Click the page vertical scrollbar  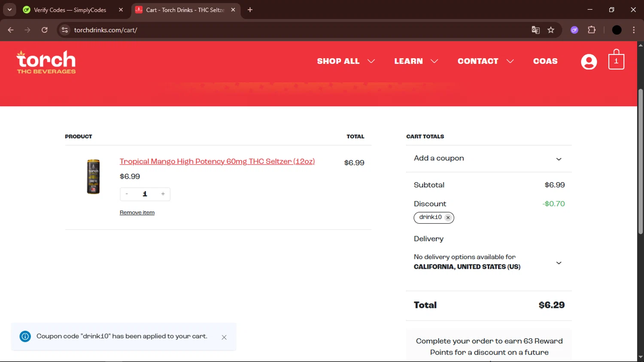coord(641,161)
